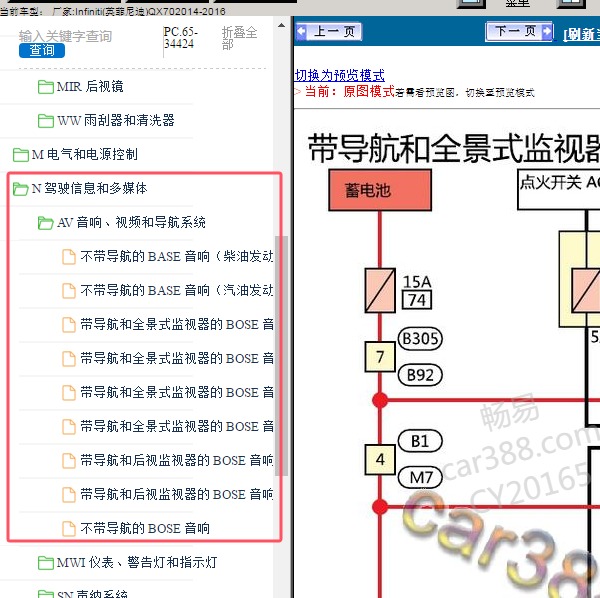The width and height of the screenshot is (600, 598).
Task: Open 不带导航的 BASE 音响 汽油发动机 document
Action: 176,290
